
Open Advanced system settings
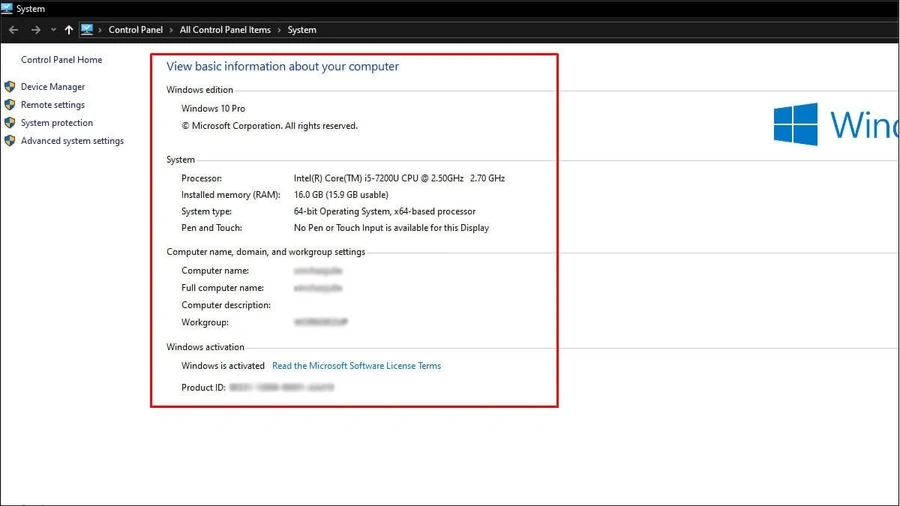(x=72, y=141)
